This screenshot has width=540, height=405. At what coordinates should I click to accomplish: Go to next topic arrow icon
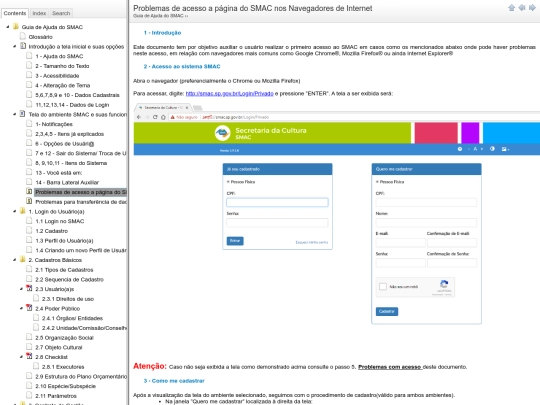[532, 8]
